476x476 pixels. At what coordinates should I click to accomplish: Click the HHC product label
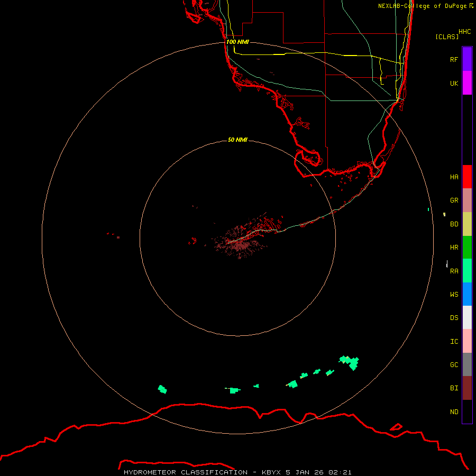click(x=464, y=32)
